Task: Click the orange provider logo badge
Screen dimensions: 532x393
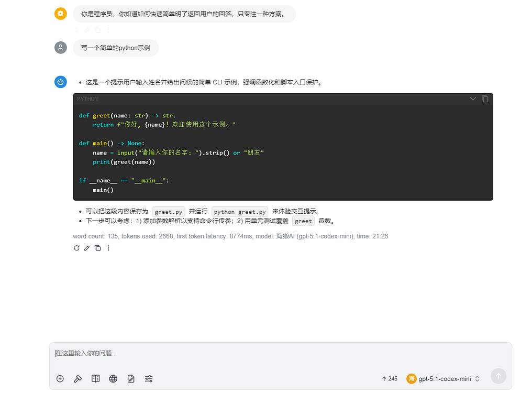Action: [x=411, y=379]
